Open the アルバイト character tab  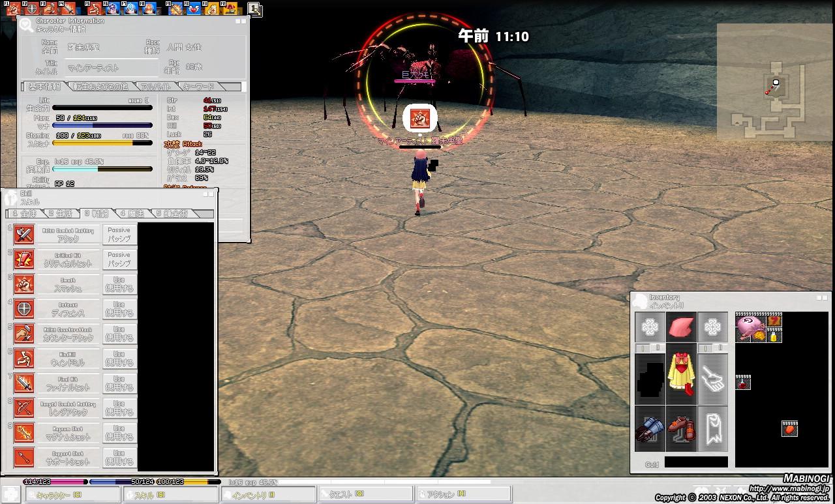coord(155,87)
